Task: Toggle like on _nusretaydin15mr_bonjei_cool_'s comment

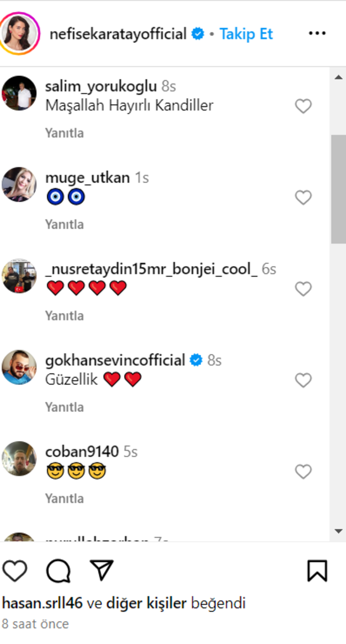Action: pos(303,288)
